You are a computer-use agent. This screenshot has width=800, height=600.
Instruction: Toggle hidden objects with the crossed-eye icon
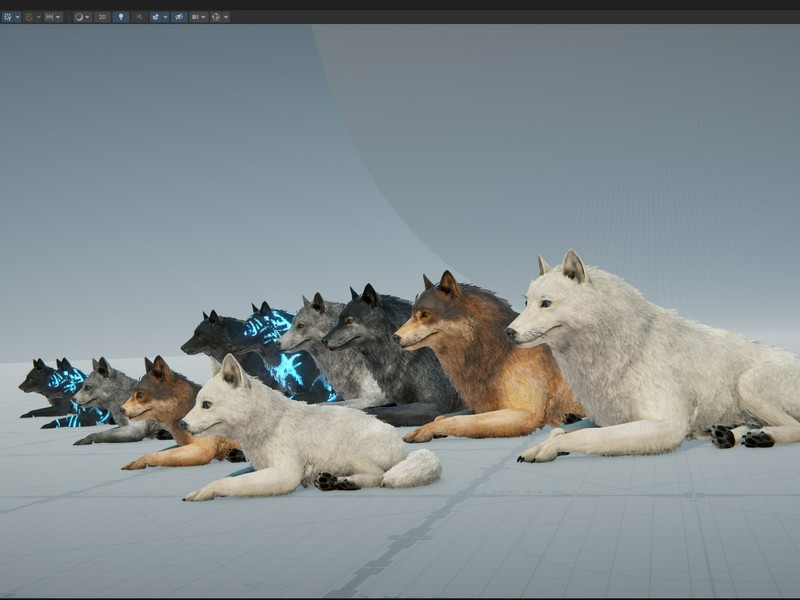pyautogui.click(x=179, y=17)
